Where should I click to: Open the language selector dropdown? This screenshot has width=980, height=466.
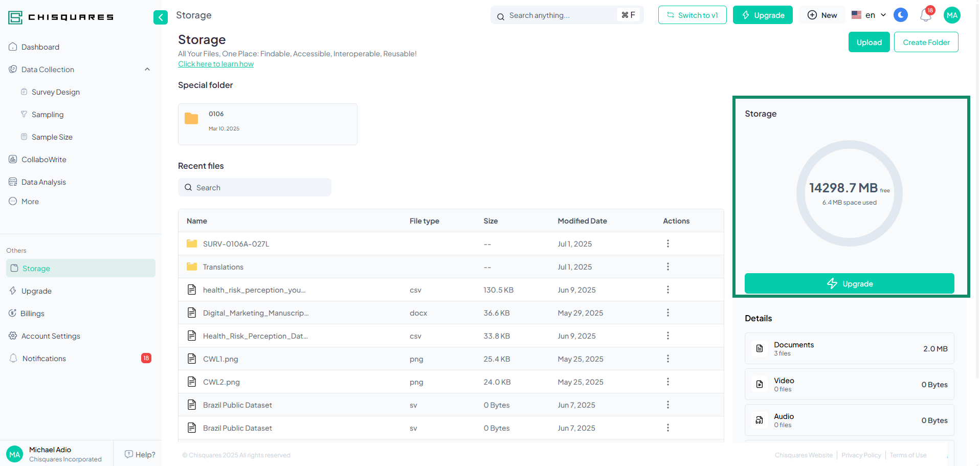click(x=868, y=15)
